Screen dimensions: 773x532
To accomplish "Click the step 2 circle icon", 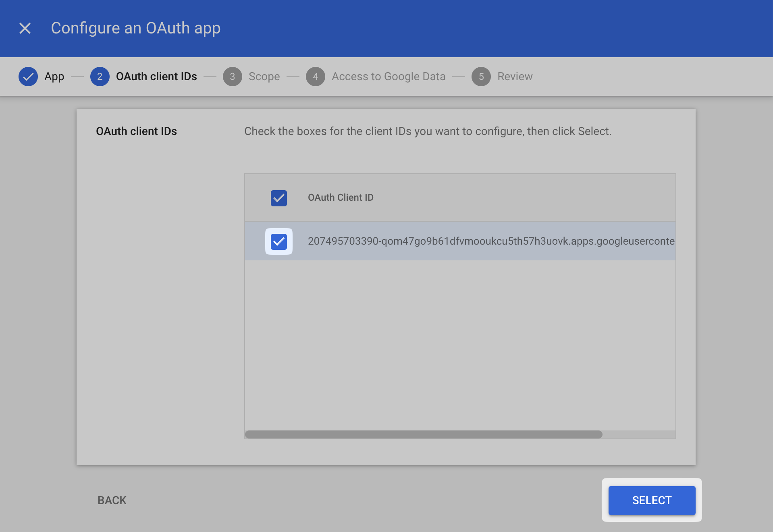I will 100,77.
